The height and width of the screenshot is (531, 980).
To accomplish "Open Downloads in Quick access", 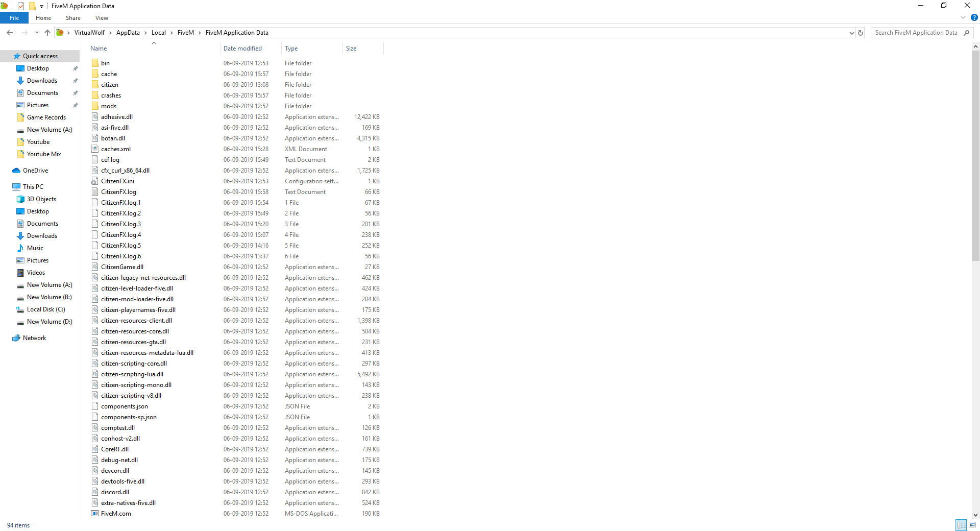I will [x=42, y=81].
